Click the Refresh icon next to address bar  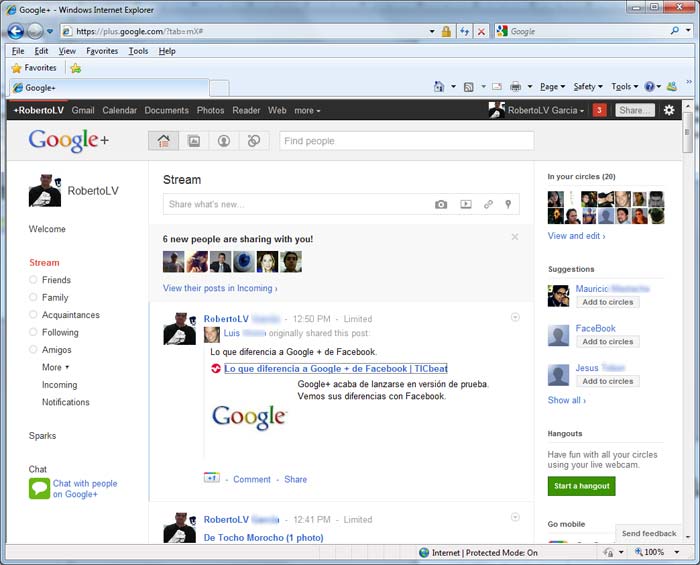point(465,31)
